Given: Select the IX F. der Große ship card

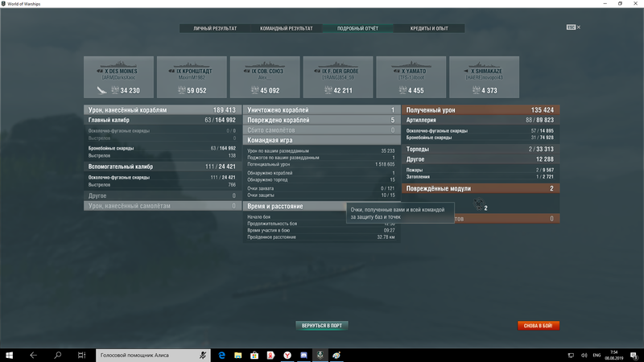Looking at the screenshot, I should point(338,77).
